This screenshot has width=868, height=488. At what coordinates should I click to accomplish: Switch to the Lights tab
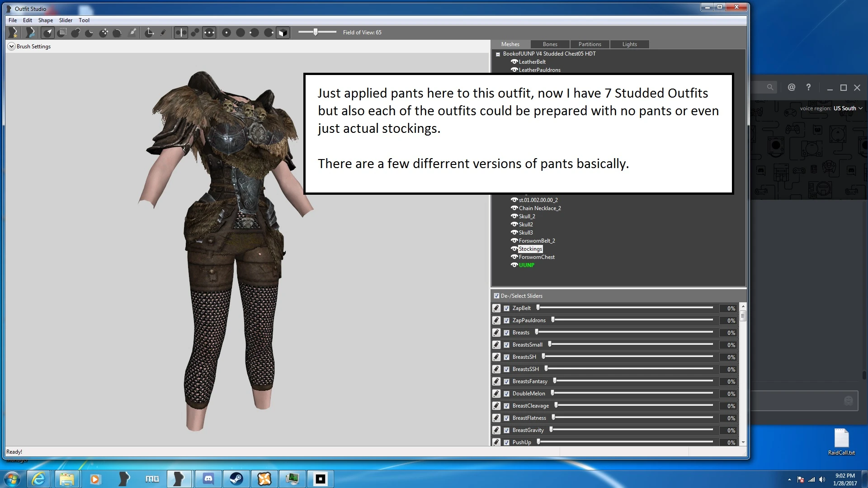pyautogui.click(x=629, y=44)
